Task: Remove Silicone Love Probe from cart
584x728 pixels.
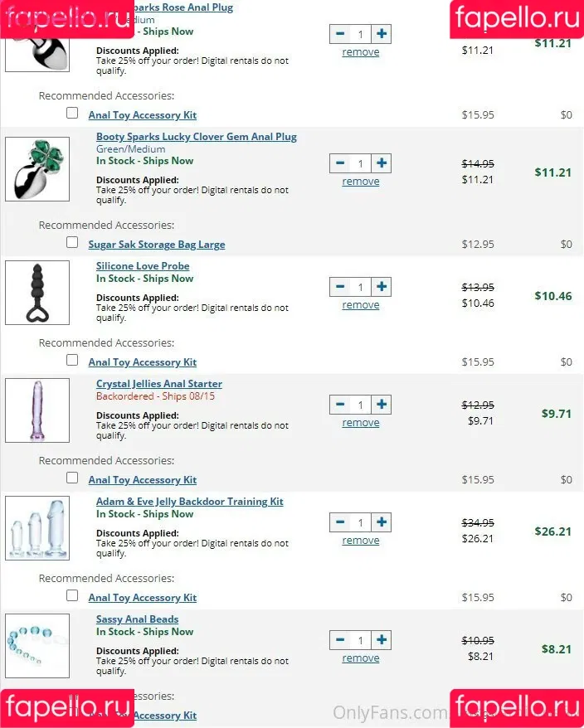Action: tap(361, 305)
